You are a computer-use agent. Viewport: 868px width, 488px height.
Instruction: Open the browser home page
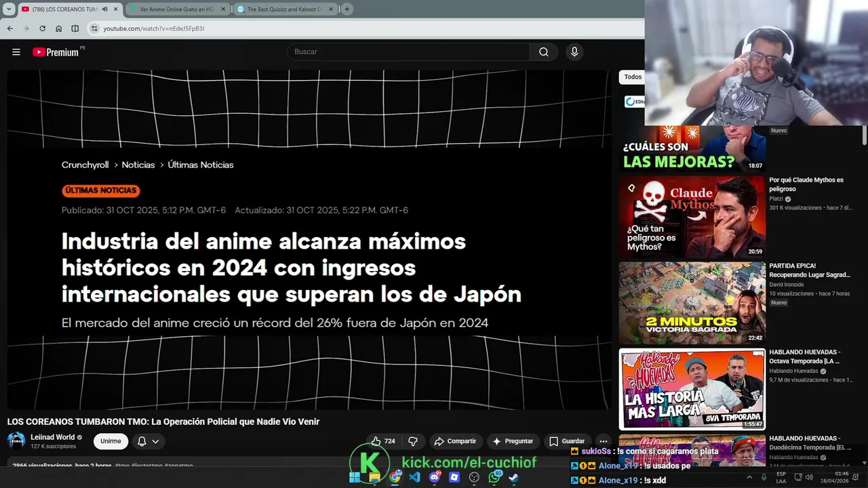pyautogui.click(x=58, y=28)
